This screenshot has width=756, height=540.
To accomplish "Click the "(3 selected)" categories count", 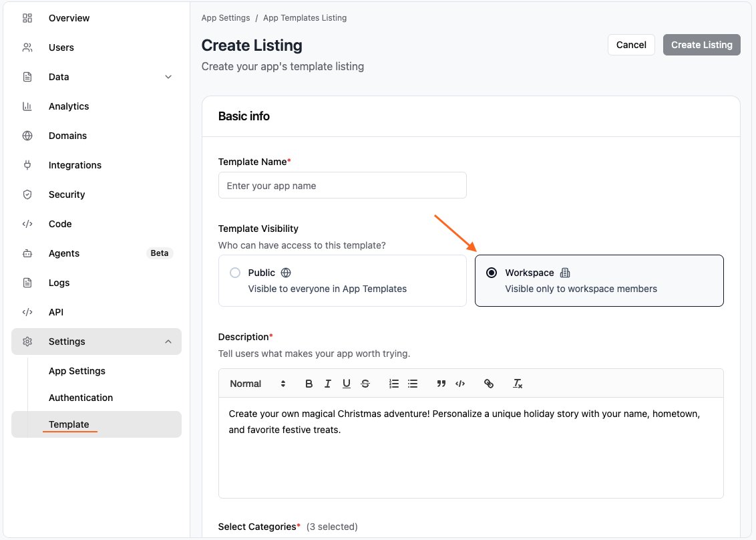I will click(x=332, y=527).
